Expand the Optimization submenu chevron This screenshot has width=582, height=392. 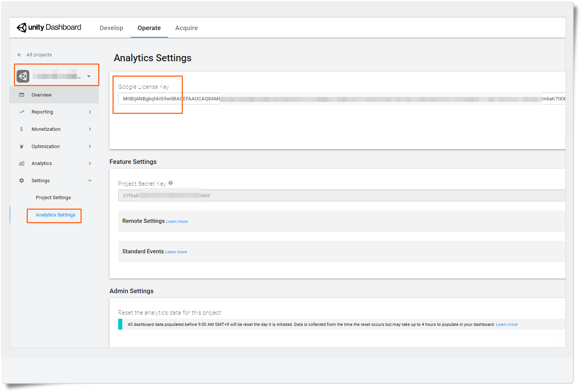[90, 147]
